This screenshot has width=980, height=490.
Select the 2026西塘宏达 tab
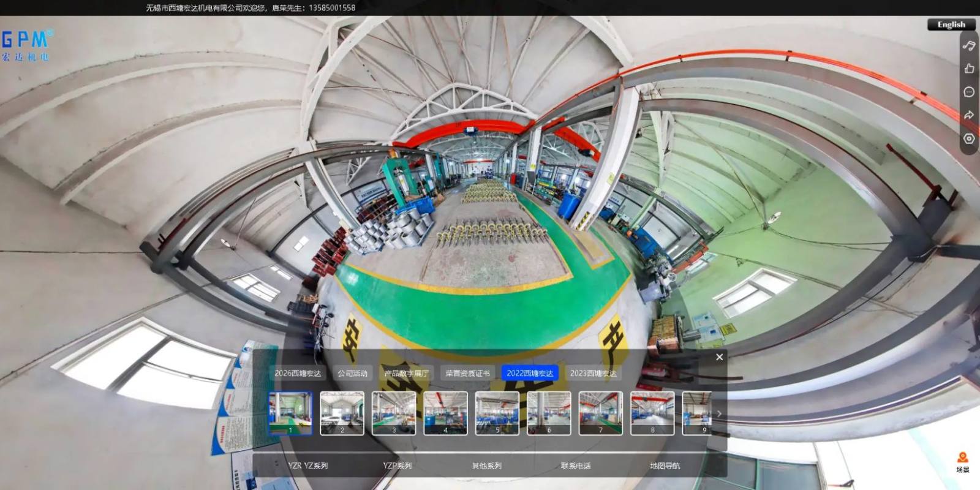click(x=298, y=373)
